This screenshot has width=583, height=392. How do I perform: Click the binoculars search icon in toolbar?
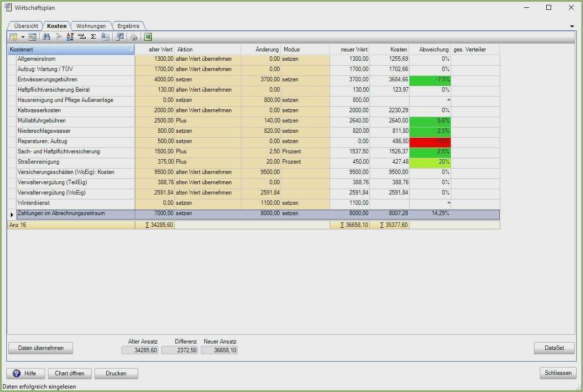(47, 37)
